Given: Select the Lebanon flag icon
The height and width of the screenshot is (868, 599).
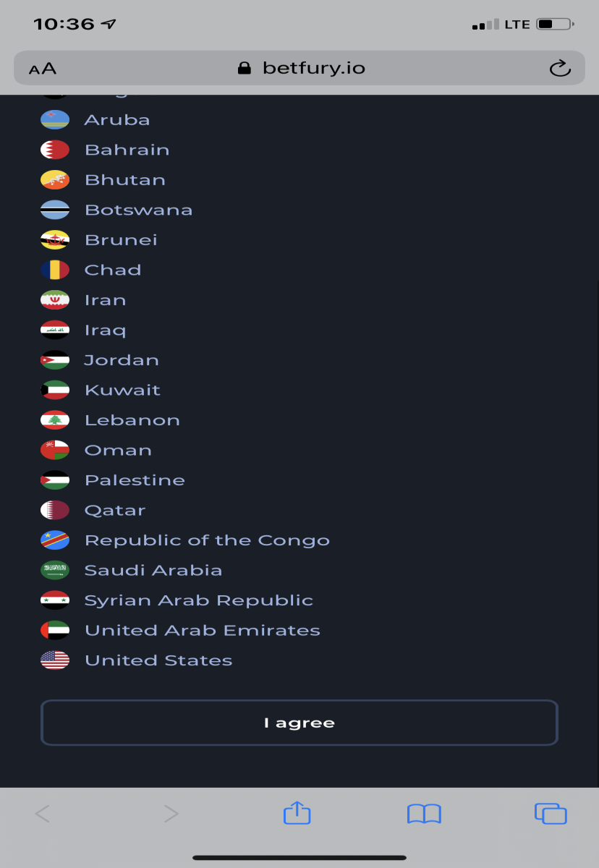Looking at the screenshot, I should click(x=55, y=420).
